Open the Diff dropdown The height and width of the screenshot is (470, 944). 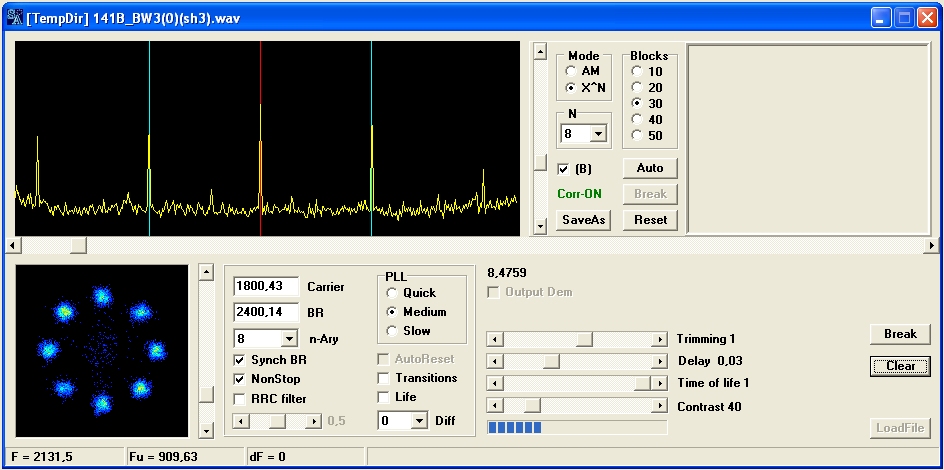[418, 422]
